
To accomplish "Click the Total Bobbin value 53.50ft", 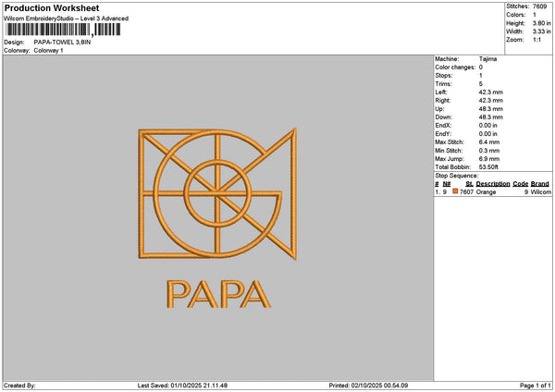I will (x=488, y=167).
